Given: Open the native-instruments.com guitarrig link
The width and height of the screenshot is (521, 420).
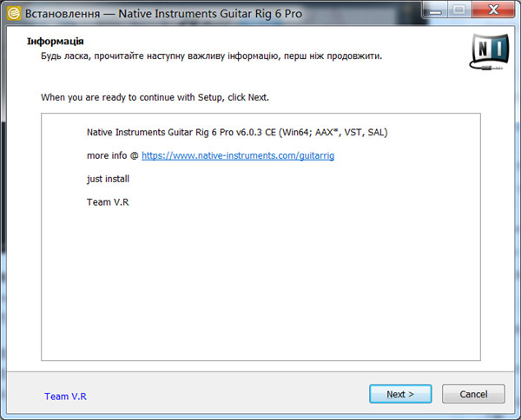Looking at the screenshot, I should [237, 155].
